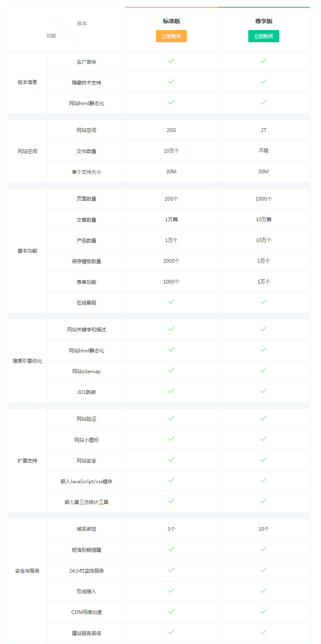Click 尊享版 checkmark for 短信到期提醒
The width and height of the screenshot is (321, 644).
[x=264, y=549]
